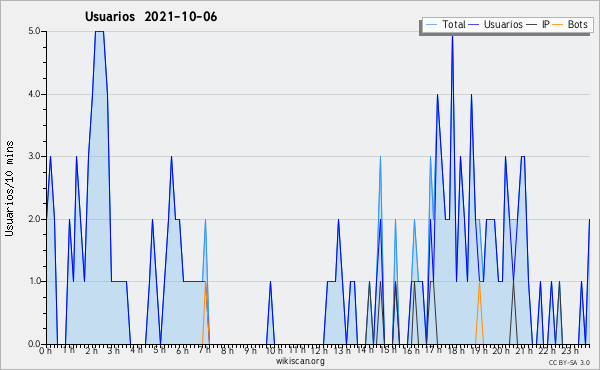Click the '10 h' x-axis label
This screenshot has width=600, height=370.
point(274,351)
